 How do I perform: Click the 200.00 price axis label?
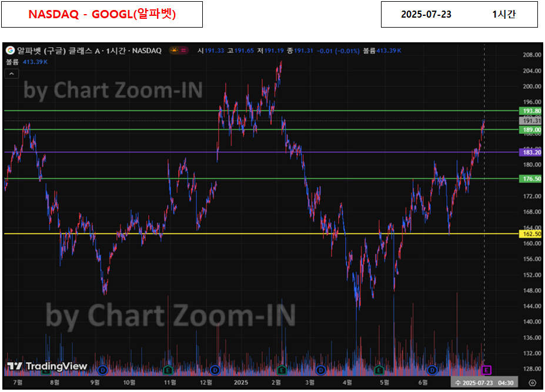click(532, 86)
